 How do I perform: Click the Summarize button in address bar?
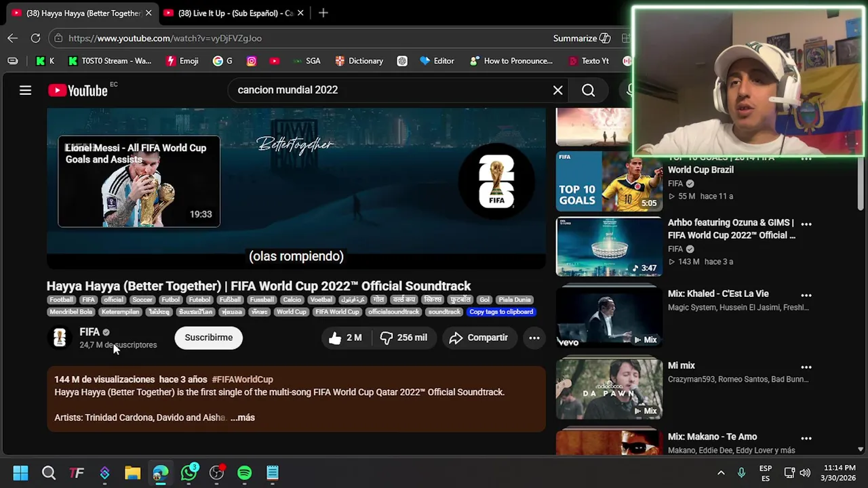582,38
